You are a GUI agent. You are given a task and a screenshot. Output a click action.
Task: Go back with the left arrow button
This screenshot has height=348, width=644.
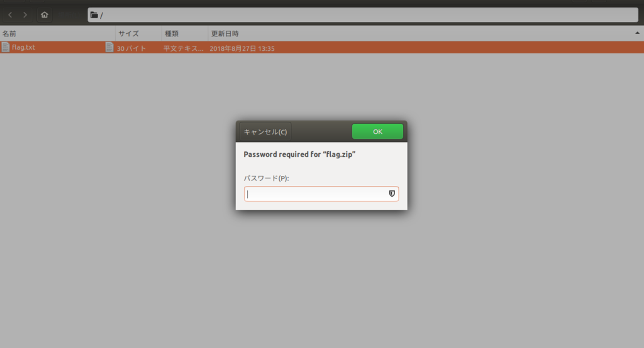click(x=10, y=15)
